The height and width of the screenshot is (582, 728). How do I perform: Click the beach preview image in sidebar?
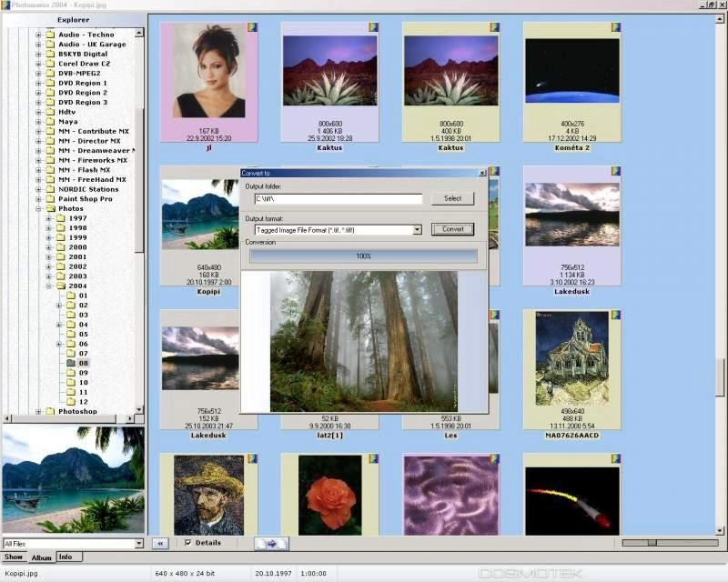tap(74, 480)
